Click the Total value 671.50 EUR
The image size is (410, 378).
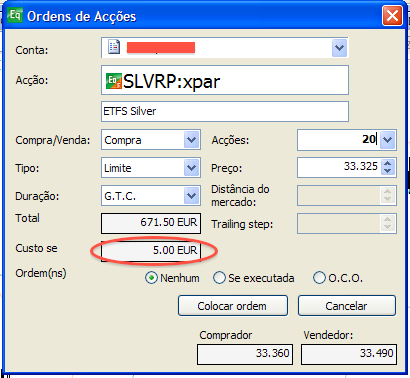pos(151,223)
